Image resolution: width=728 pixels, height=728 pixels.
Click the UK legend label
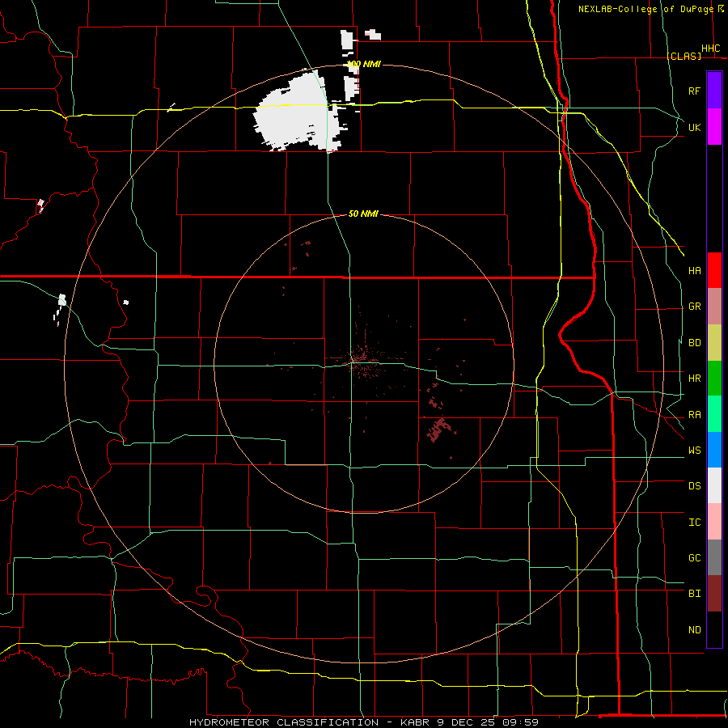(x=694, y=127)
